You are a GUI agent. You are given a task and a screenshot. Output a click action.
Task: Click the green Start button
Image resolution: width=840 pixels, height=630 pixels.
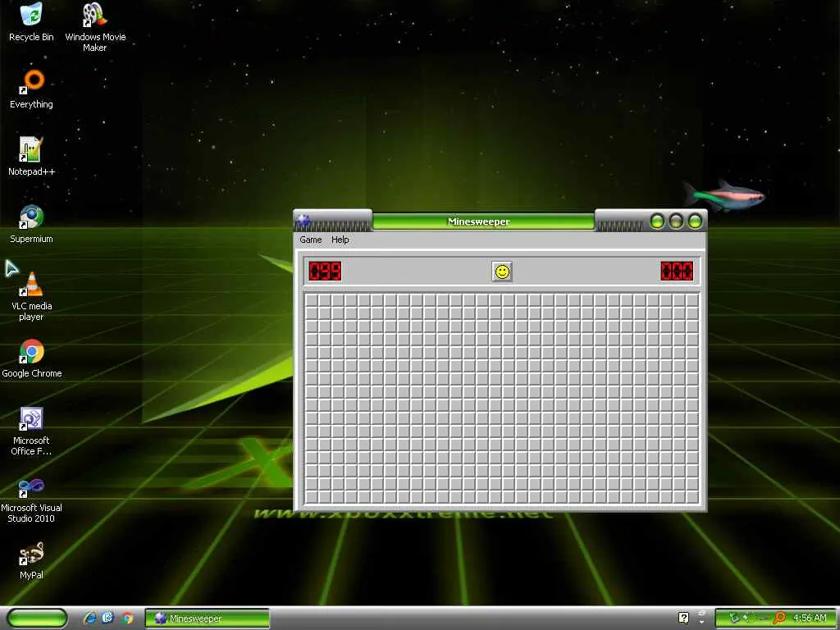(37, 619)
